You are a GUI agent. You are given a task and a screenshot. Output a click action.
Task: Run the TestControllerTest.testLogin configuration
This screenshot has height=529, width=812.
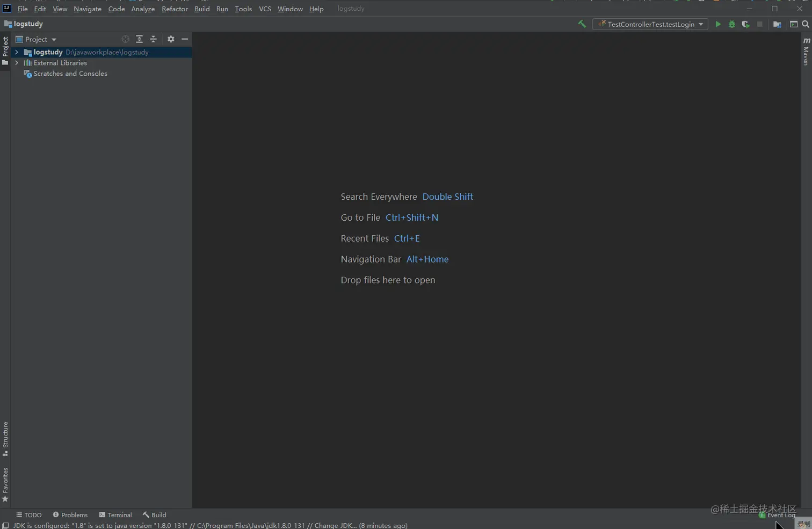tap(718, 24)
